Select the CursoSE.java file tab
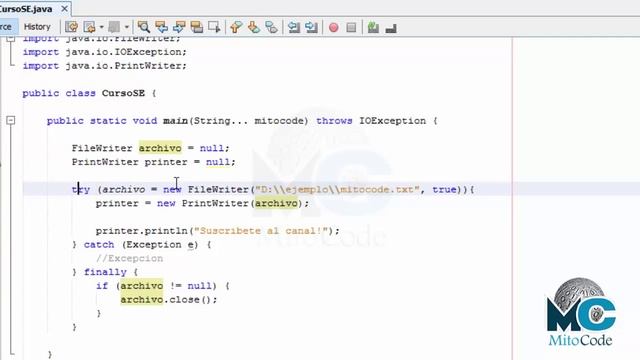 click(26, 9)
